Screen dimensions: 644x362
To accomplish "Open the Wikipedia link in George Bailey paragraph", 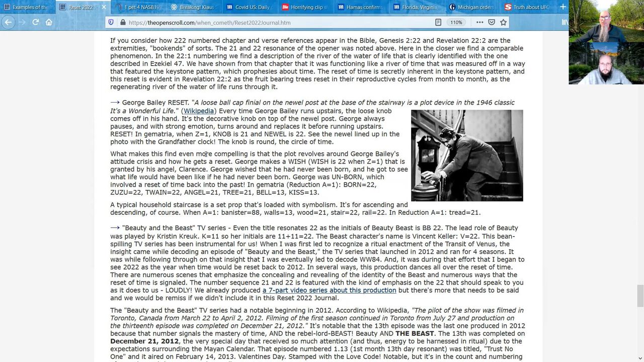I will coord(198,111).
